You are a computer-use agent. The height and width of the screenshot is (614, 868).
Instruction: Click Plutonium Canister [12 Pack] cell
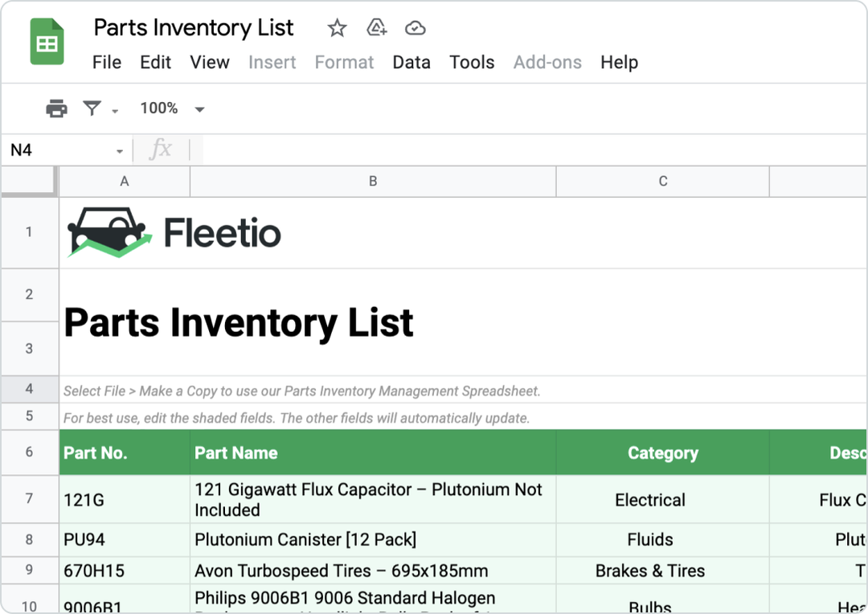click(x=373, y=540)
